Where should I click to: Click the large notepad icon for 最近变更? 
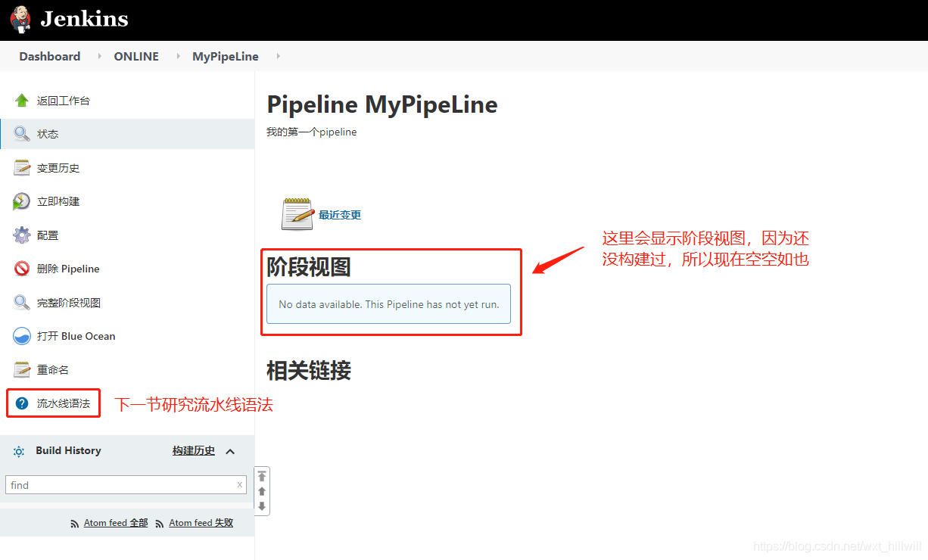tap(297, 214)
